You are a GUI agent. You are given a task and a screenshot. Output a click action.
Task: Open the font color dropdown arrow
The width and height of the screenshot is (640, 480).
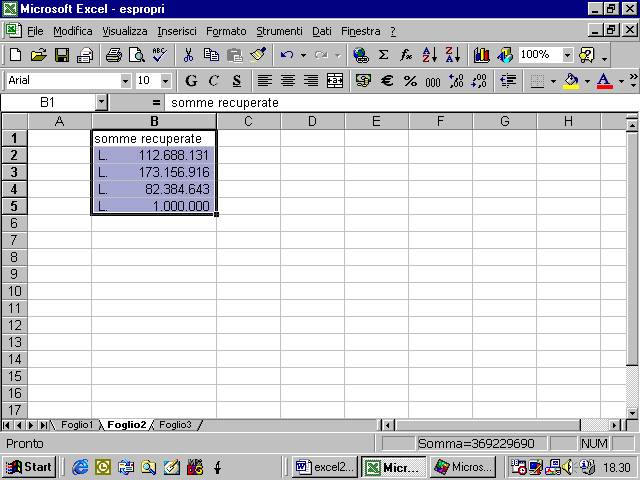(621, 81)
